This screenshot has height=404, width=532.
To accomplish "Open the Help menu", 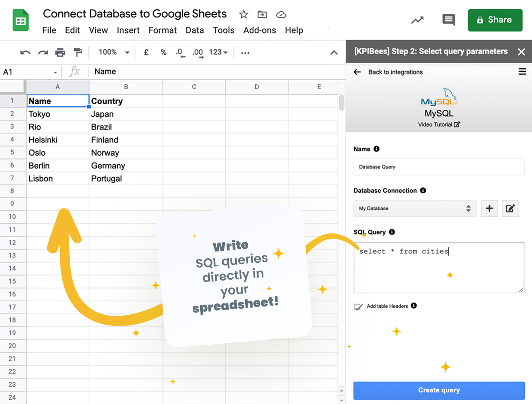I will point(294,30).
